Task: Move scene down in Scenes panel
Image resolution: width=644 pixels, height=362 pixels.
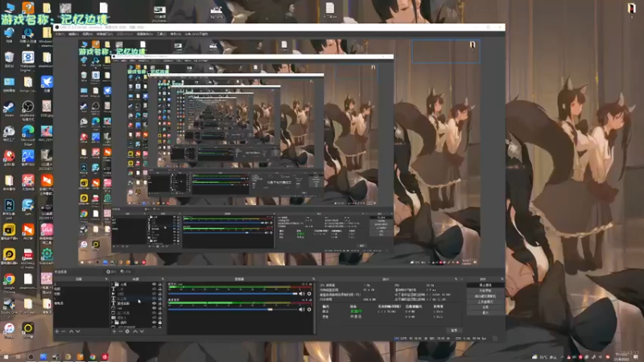Action: [x=78, y=331]
